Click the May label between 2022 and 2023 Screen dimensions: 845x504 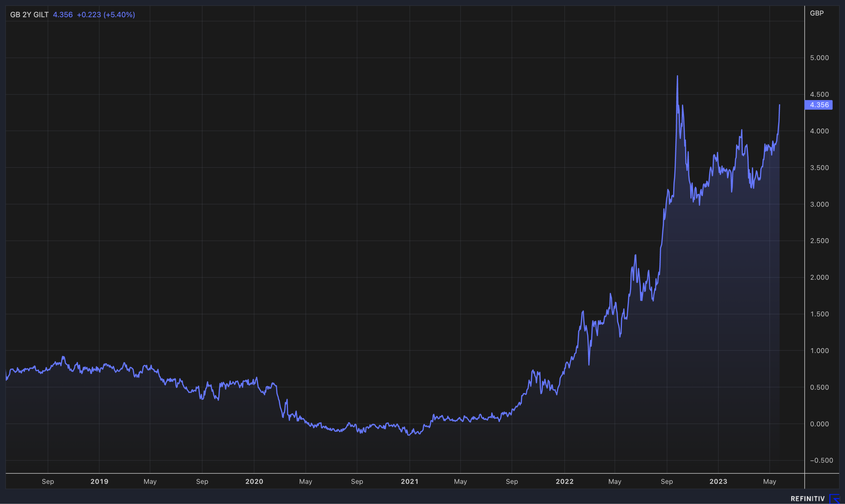[615, 482]
